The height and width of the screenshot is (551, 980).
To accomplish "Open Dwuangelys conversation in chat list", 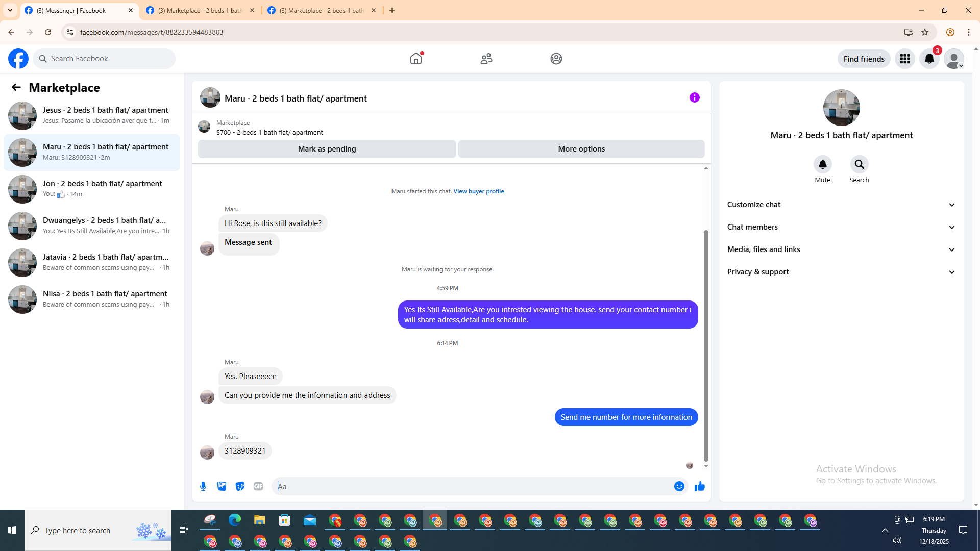I will (x=92, y=226).
